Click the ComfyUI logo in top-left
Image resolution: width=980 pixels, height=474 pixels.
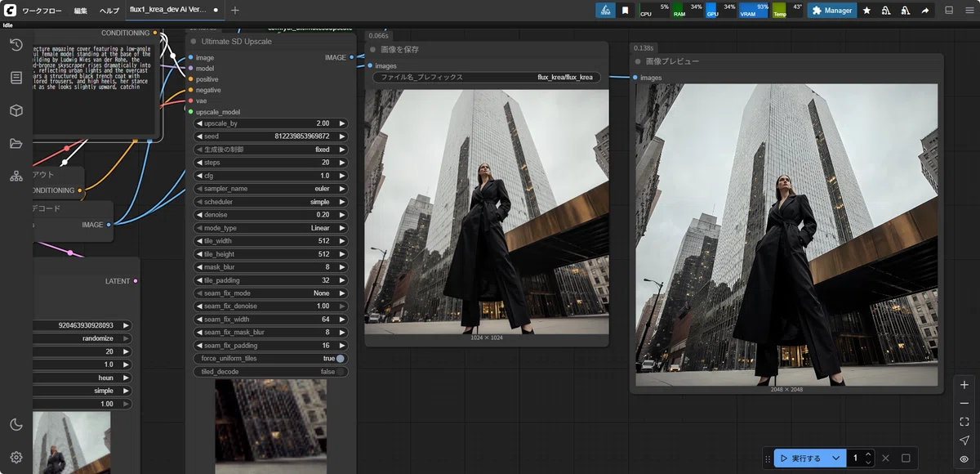point(10,11)
